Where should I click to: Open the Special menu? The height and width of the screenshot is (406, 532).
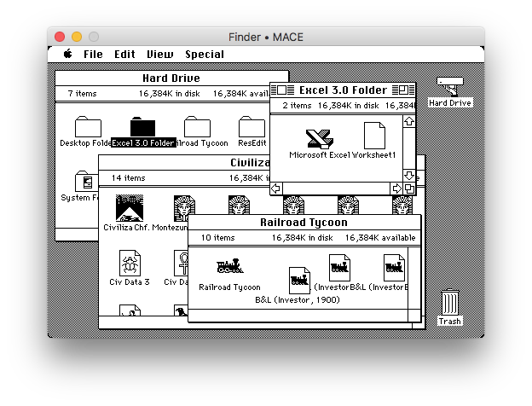205,55
